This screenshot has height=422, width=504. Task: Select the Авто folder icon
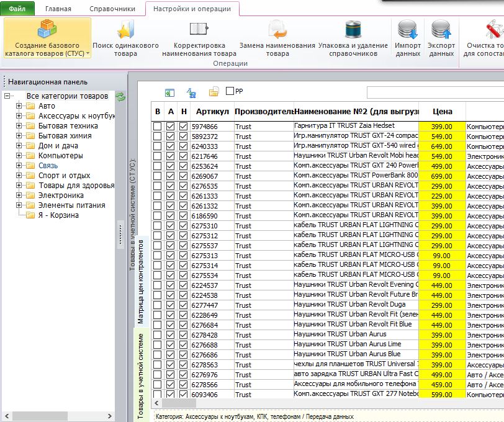click(30, 106)
